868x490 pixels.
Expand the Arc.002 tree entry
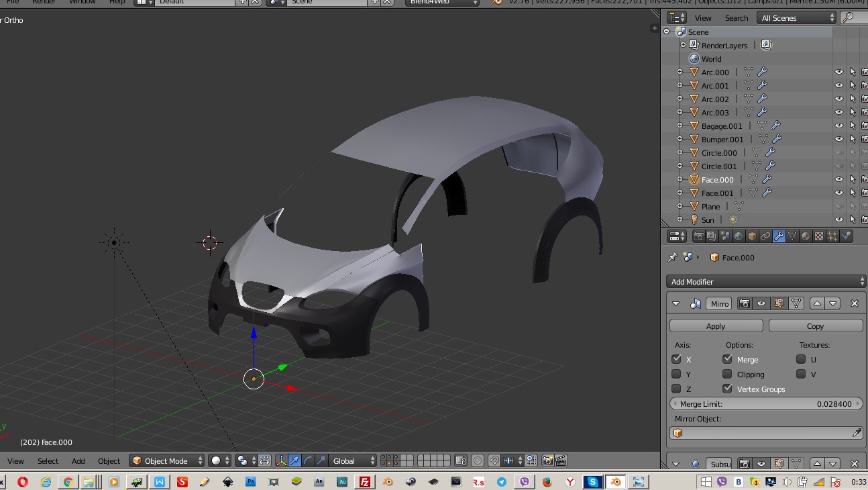tap(680, 99)
